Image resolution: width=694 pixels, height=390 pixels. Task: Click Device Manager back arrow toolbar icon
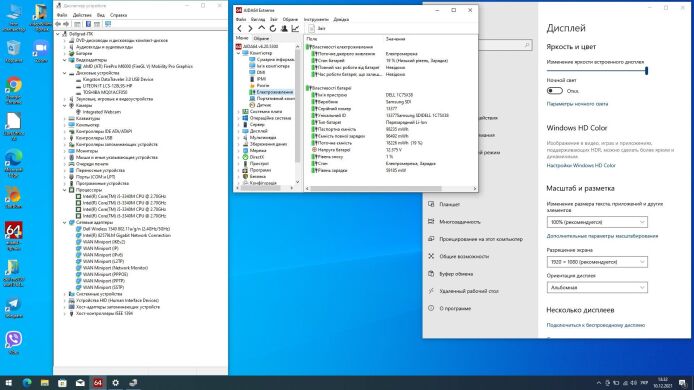tap(58, 24)
